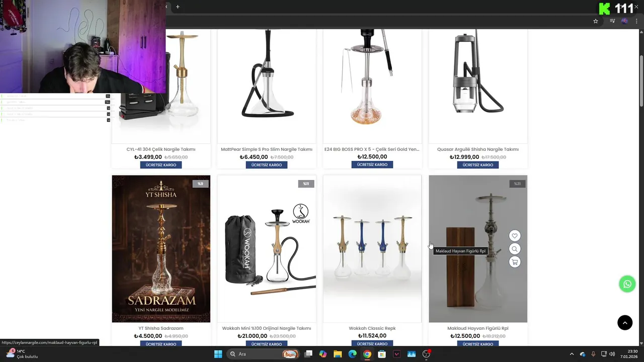The image size is (644, 362).
Task: Open Microsoft Edge from the taskbar
Action: pyautogui.click(x=353, y=354)
